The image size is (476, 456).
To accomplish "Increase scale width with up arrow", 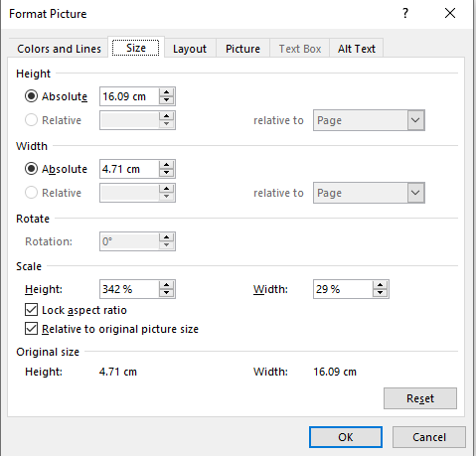I will (380, 285).
